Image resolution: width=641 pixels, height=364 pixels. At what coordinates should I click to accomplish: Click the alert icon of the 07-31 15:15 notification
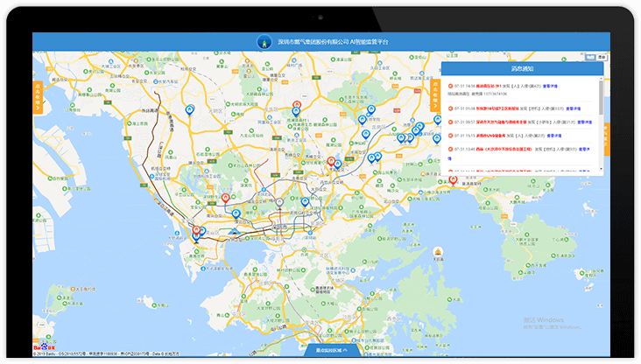450,136
